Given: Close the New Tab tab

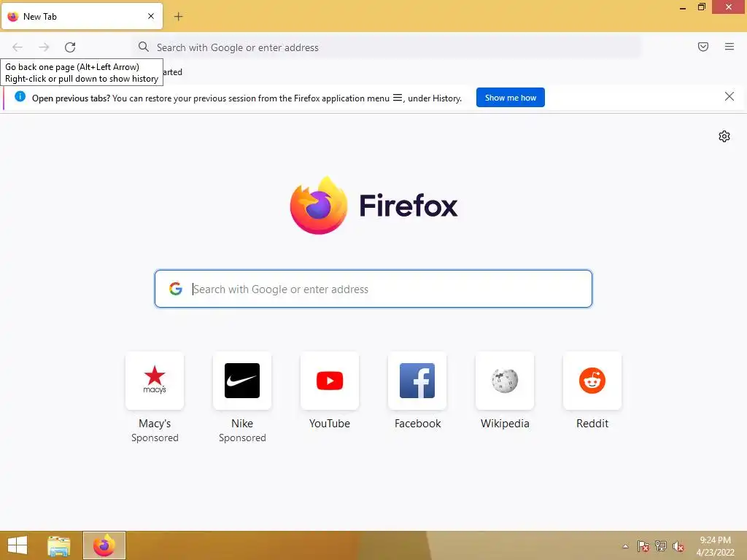Looking at the screenshot, I should point(151,16).
